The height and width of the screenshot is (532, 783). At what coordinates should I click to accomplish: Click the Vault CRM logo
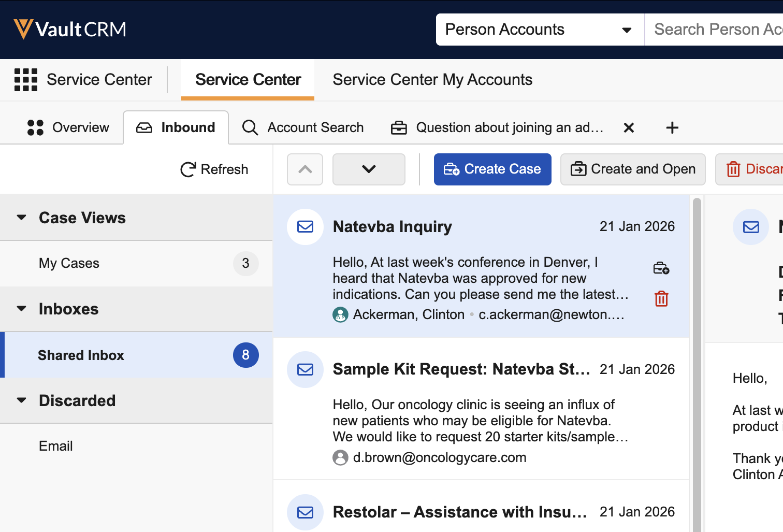pos(70,30)
